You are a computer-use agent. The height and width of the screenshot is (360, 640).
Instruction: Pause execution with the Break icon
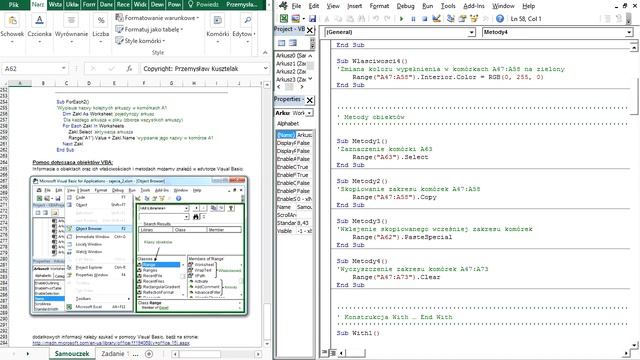click(x=413, y=18)
